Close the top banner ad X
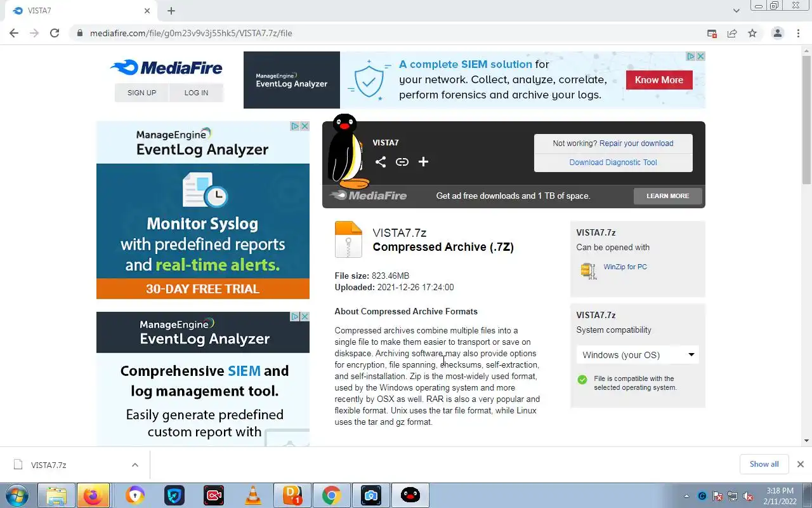Image resolution: width=812 pixels, height=508 pixels. 700,57
